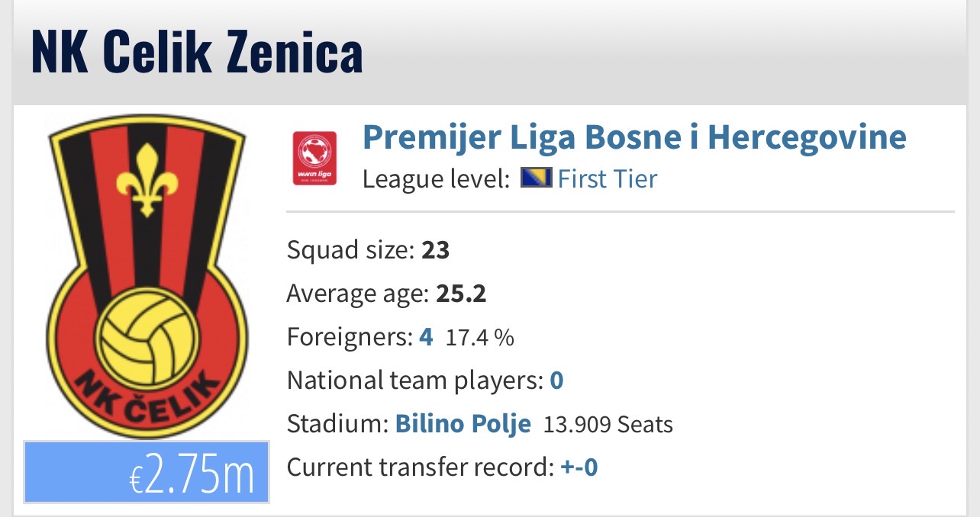Click the 'Stadium:' label
Viewport: 980px width, 517px height.
pos(337,424)
